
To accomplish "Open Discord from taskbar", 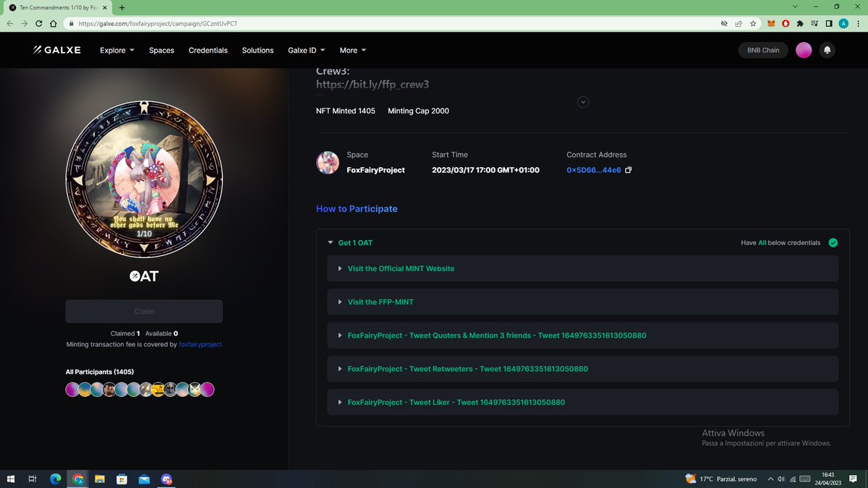I will [166, 479].
